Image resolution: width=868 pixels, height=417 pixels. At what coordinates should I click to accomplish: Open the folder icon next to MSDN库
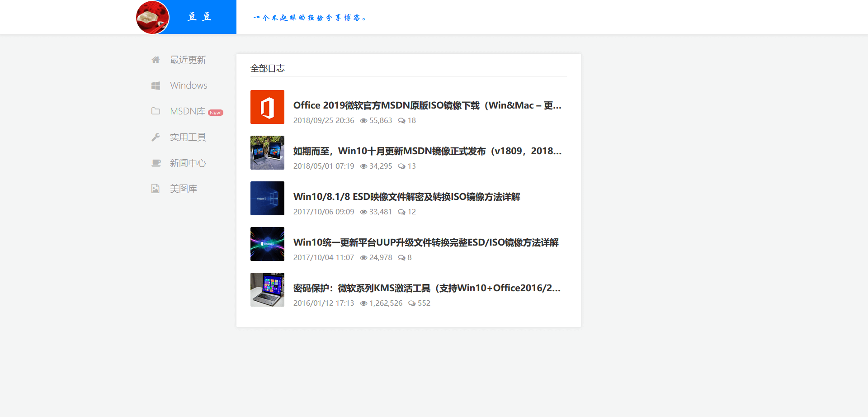click(156, 111)
